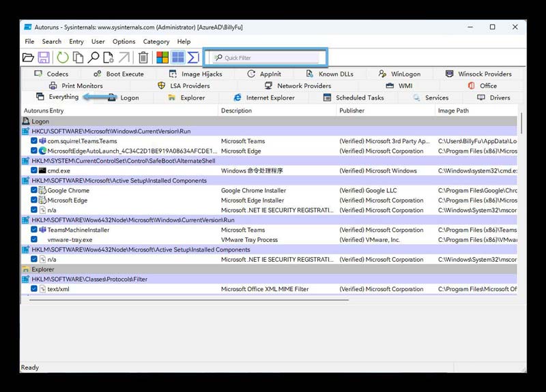Disable the Google Chrome entry checkbox
This screenshot has height=392, width=546.
pyautogui.click(x=33, y=190)
